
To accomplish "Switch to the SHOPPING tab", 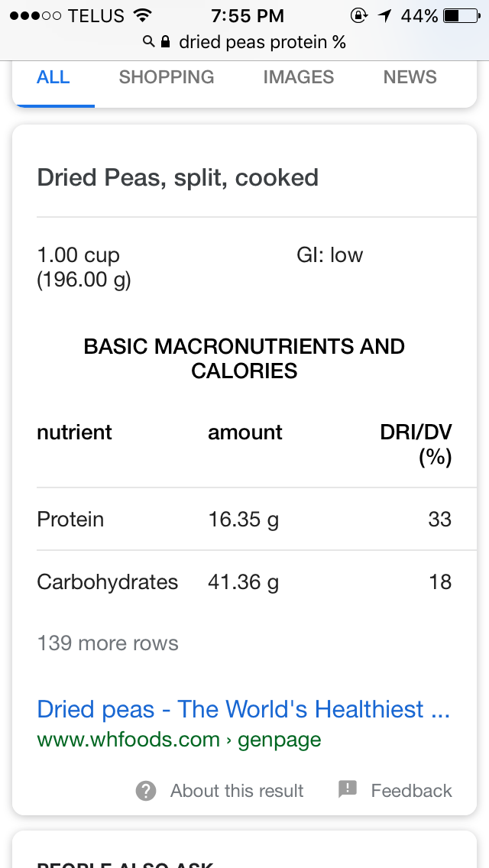I will (167, 77).
